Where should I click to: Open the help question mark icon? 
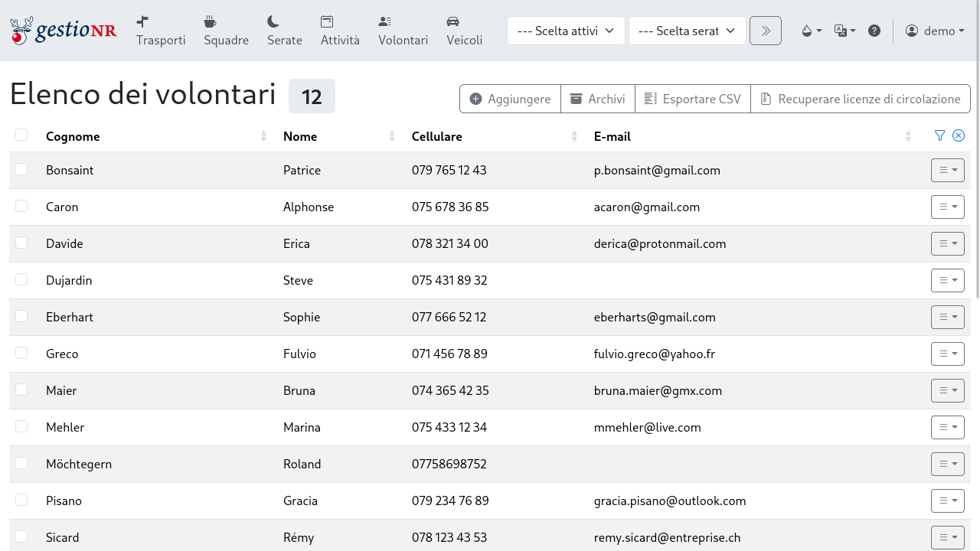[874, 31]
